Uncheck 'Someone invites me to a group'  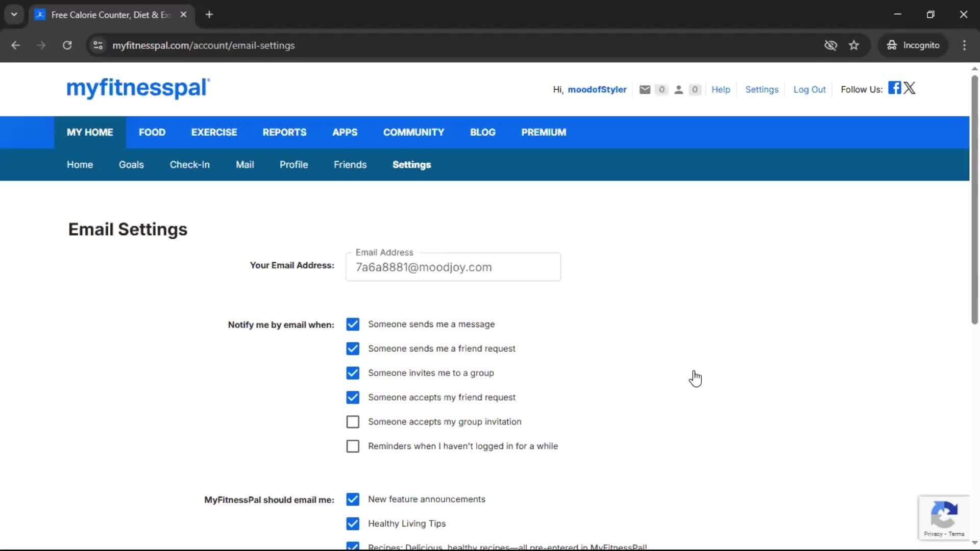(x=353, y=373)
